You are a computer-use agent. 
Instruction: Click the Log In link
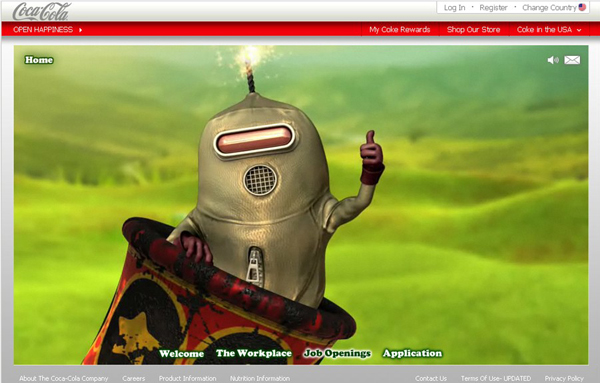point(454,8)
